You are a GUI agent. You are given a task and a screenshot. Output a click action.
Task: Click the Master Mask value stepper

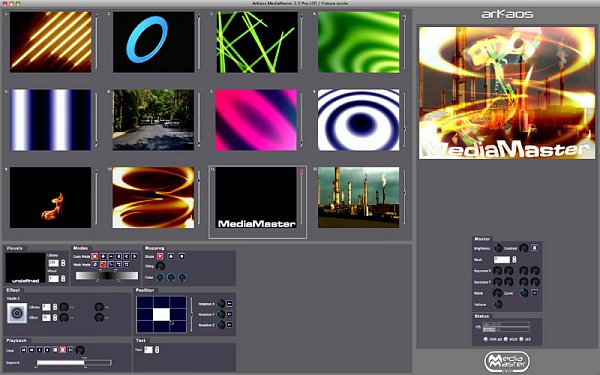[514, 259]
